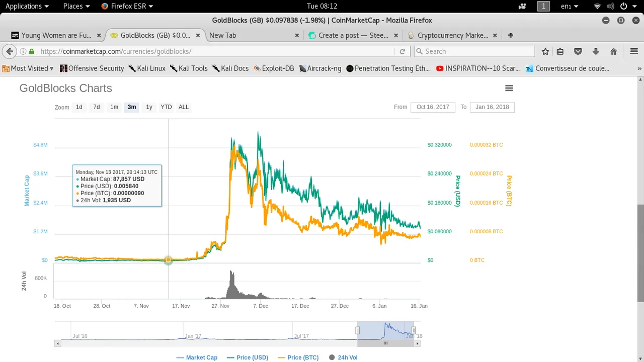This screenshot has height=362, width=644.
Task: Toggle Price (BTC) series in legend
Action: 298,357
